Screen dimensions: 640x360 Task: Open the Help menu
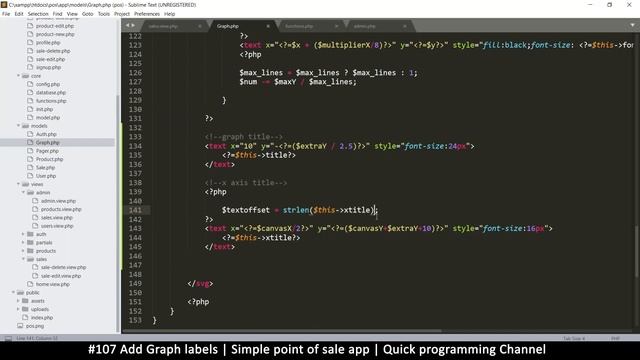tap(169, 14)
